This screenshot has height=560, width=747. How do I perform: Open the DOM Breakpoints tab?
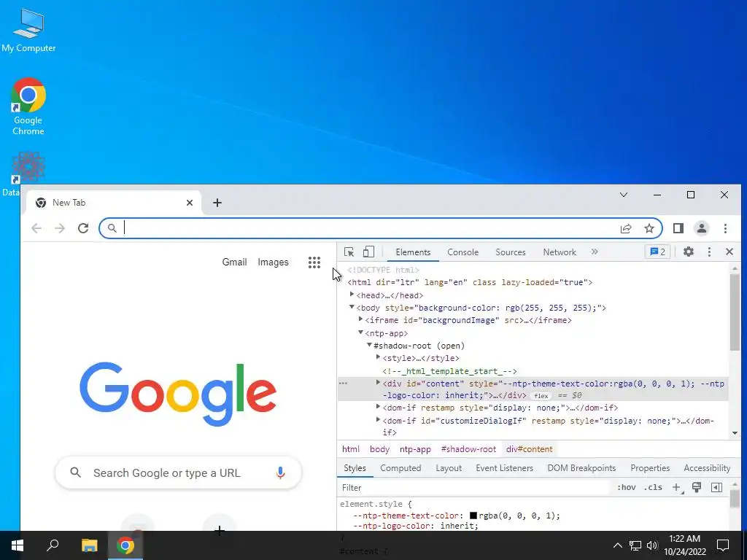tap(581, 468)
